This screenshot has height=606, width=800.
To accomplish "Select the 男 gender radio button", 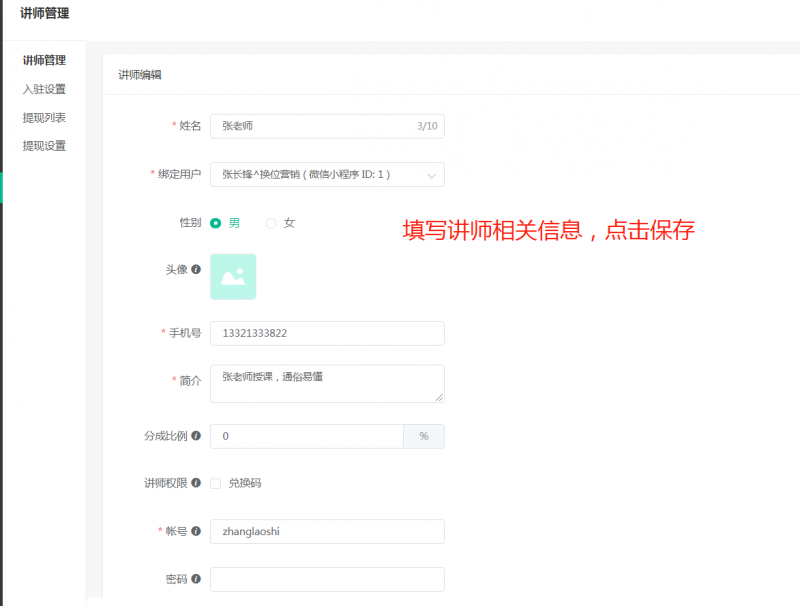I will [x=216, y=223].
